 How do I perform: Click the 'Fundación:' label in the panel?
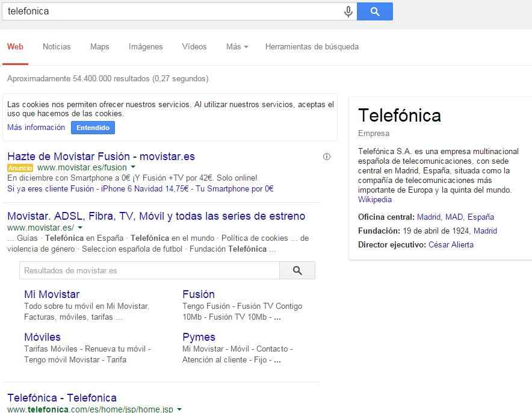379,231
